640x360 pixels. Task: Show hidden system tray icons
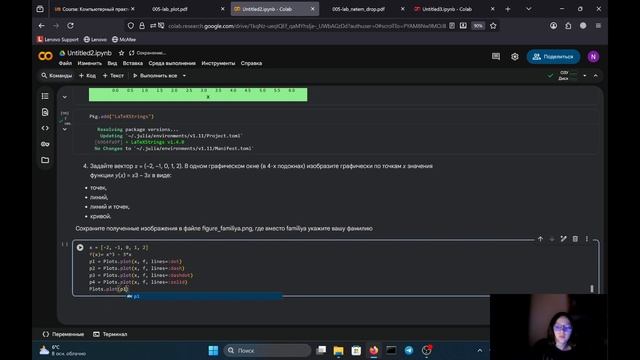(x=480, y=350)
